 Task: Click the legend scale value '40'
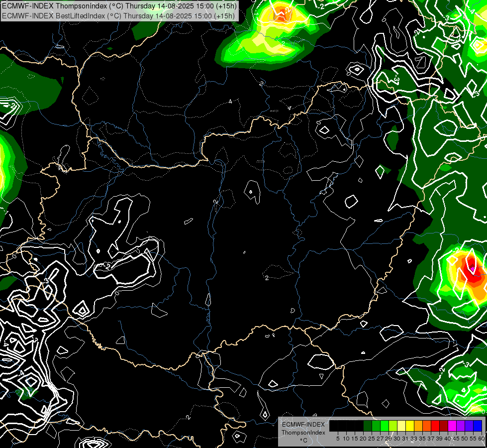coord(448,439)
